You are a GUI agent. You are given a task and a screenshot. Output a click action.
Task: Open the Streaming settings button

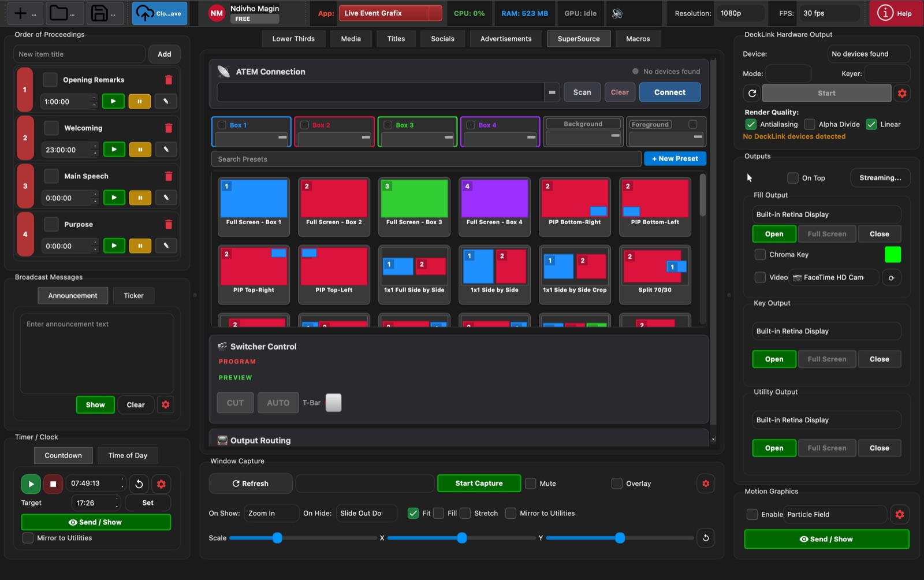(x=880, y=178)
